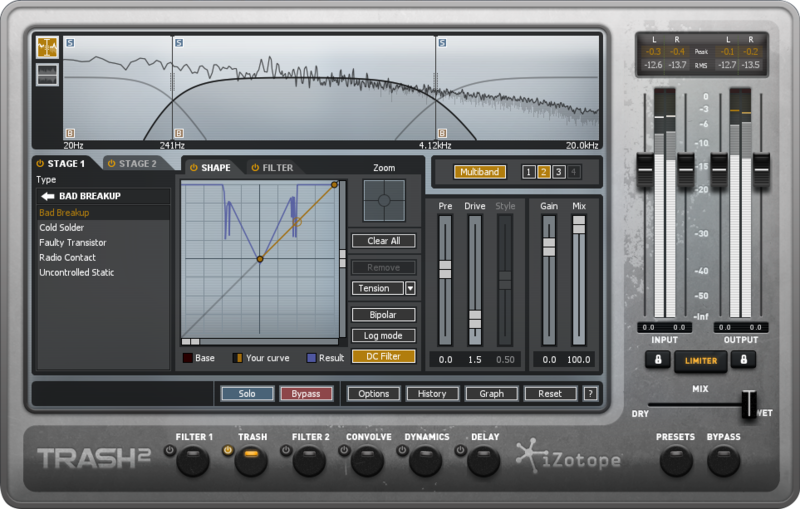Enable the Convolve module power
The image size is (800, 509).
pos(344,450)
